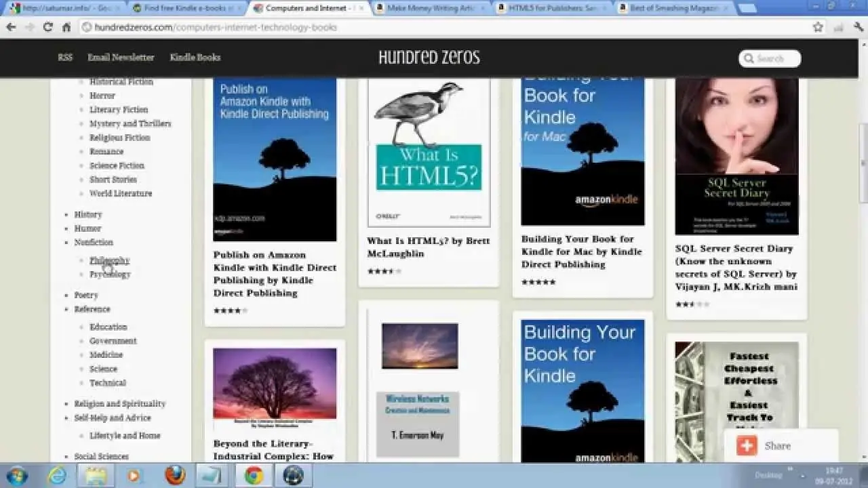Open the Humor category
Screen dimensions: 868x488
pos(87,228)
